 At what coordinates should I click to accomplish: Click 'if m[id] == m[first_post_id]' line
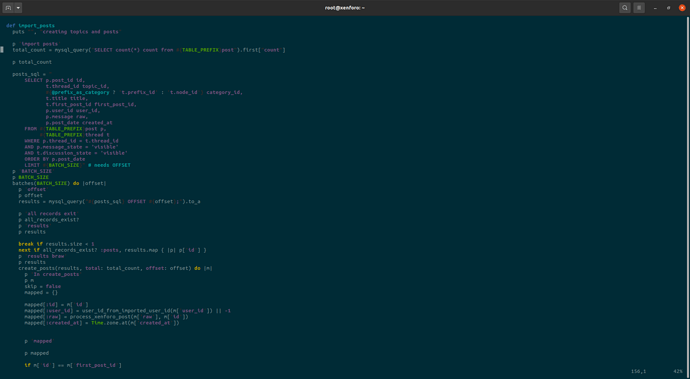tap(73, 365)
